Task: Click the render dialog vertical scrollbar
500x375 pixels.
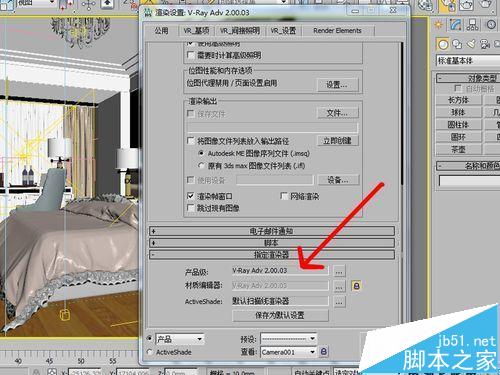Action: (401, 113)
